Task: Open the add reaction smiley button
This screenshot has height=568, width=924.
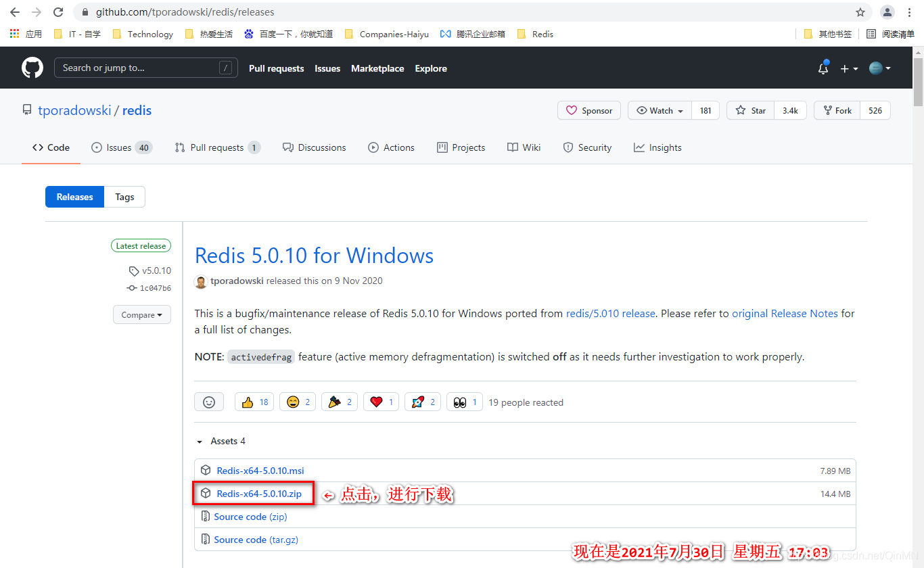Action: tap(209, 402)
